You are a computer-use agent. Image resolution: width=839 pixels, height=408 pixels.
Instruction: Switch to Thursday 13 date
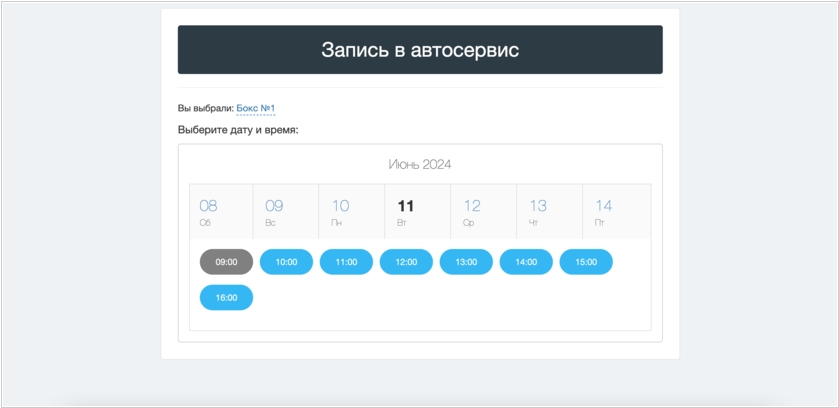pyautogui.click(x=550, y=212)
